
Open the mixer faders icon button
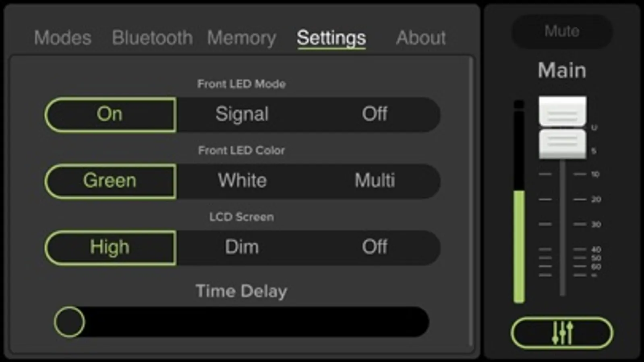[562, 333]
